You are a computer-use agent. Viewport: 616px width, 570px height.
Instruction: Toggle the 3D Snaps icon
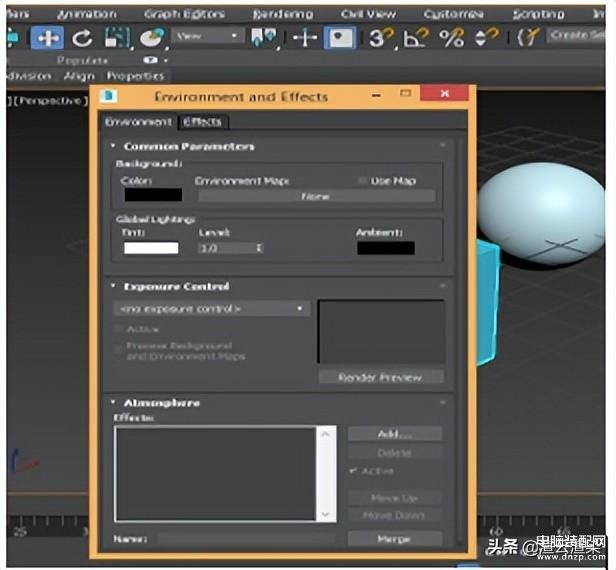[x=381, y=38]
